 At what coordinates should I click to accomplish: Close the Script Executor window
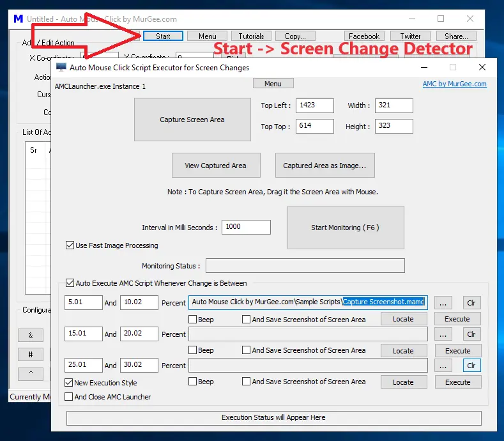(x=482, y=67)
